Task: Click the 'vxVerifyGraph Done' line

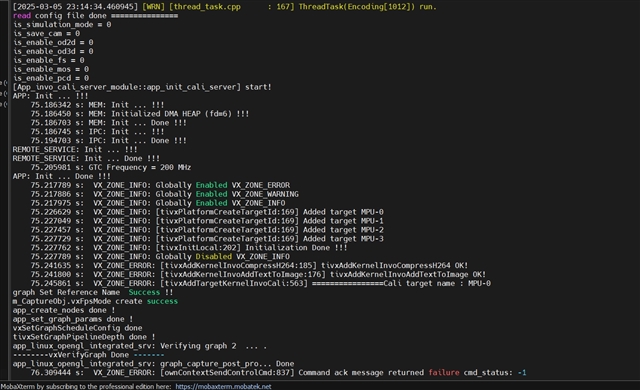Action: coord(89,355)
